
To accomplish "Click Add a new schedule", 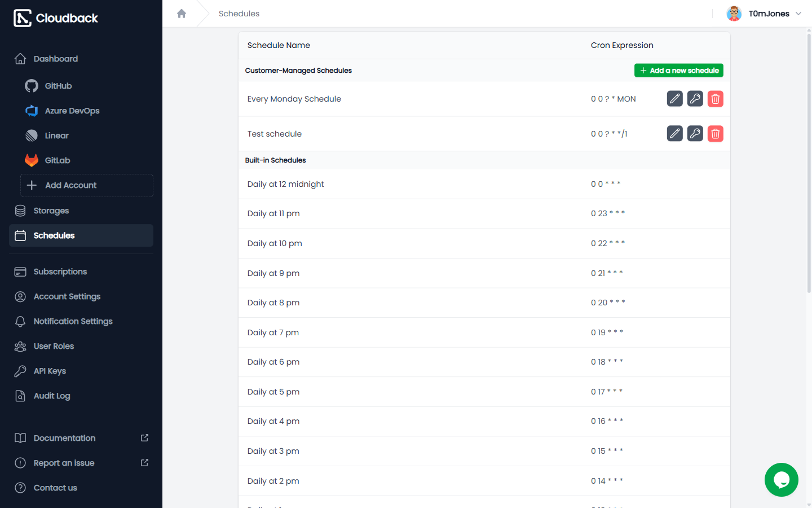I will pyautogui.click(x=679, y=71).
